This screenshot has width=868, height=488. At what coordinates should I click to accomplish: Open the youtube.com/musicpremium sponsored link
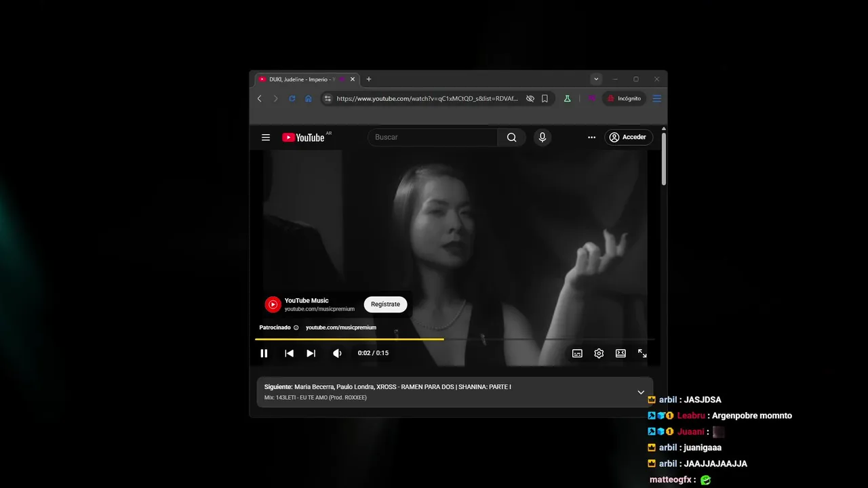point(341,327)
